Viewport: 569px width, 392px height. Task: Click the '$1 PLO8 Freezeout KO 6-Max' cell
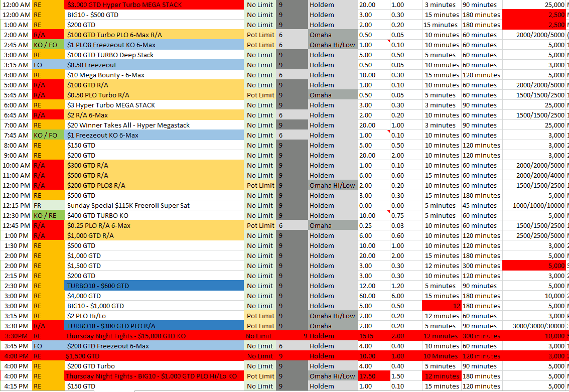click(x=154, y=45)
